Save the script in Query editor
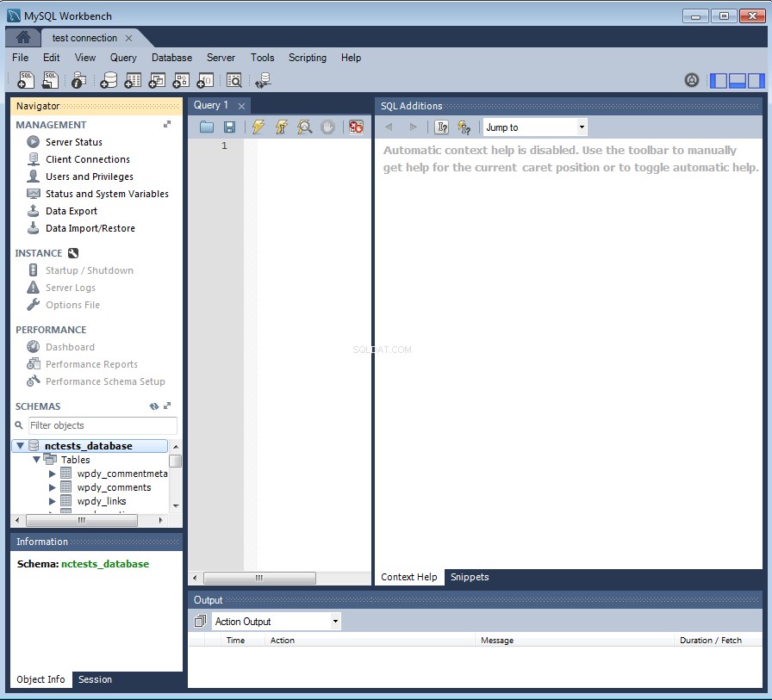This screenshot has width=772, height=700. coord(229,127)
